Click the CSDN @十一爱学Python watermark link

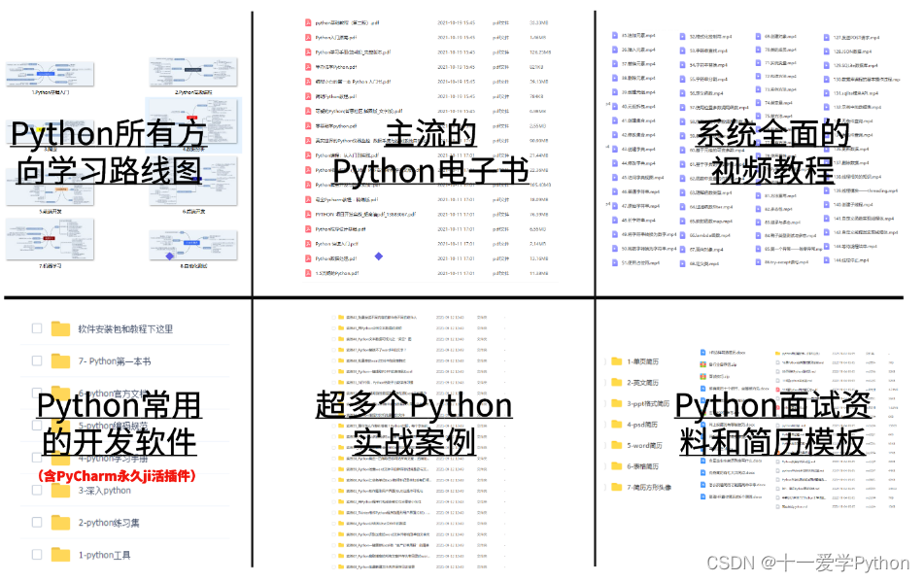click(806, 563)
